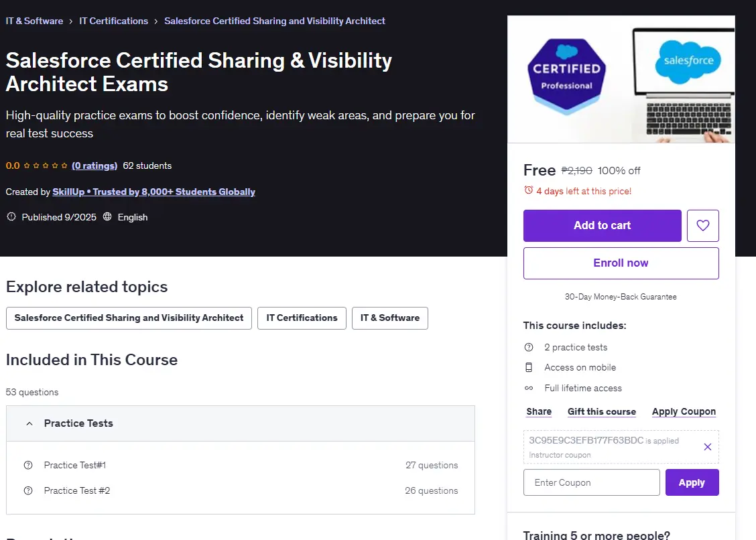Viewport: 756px width, 540px height.
Task: Click the '0.0' rating score
Action: [13, 165]
